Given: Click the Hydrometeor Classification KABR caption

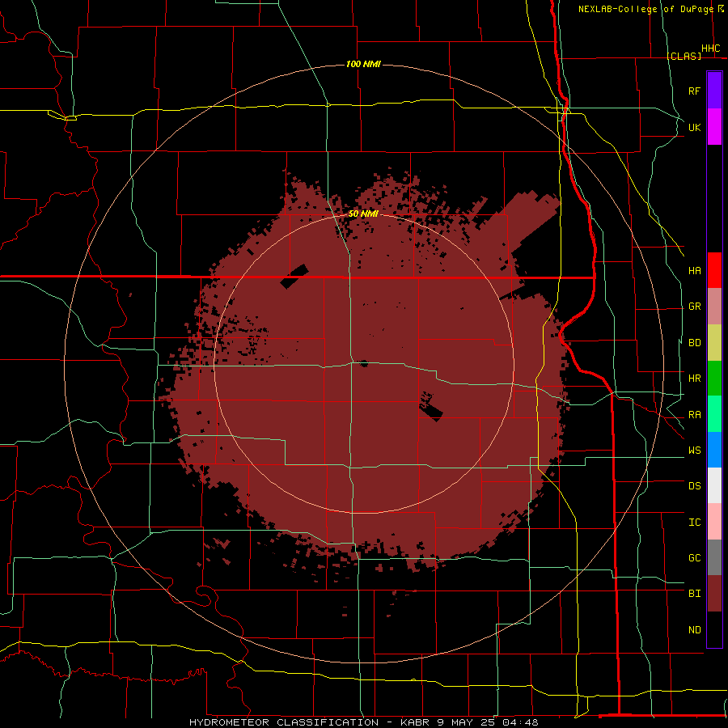Looking at the screenshot, I should 363,722.
